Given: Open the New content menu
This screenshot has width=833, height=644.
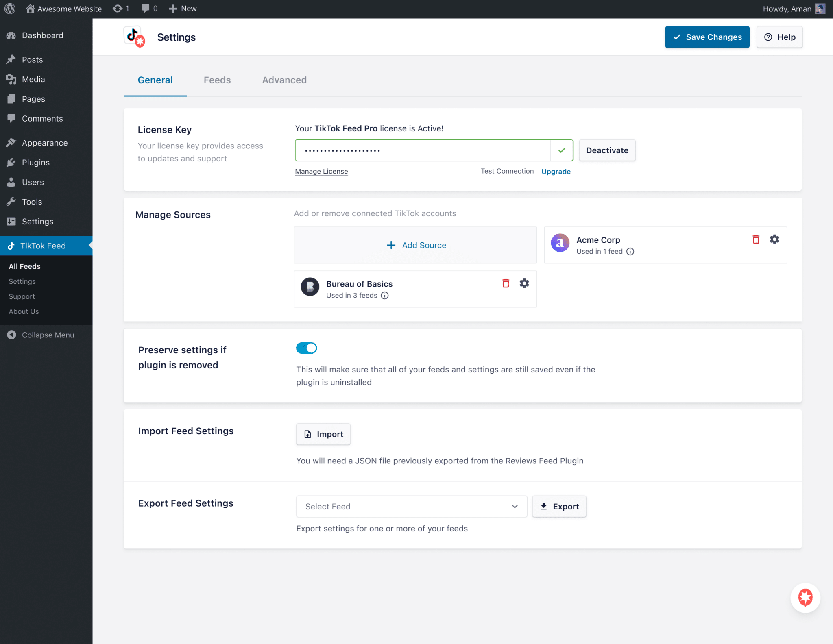Looking at the screenshot, I should coord(183,9).
